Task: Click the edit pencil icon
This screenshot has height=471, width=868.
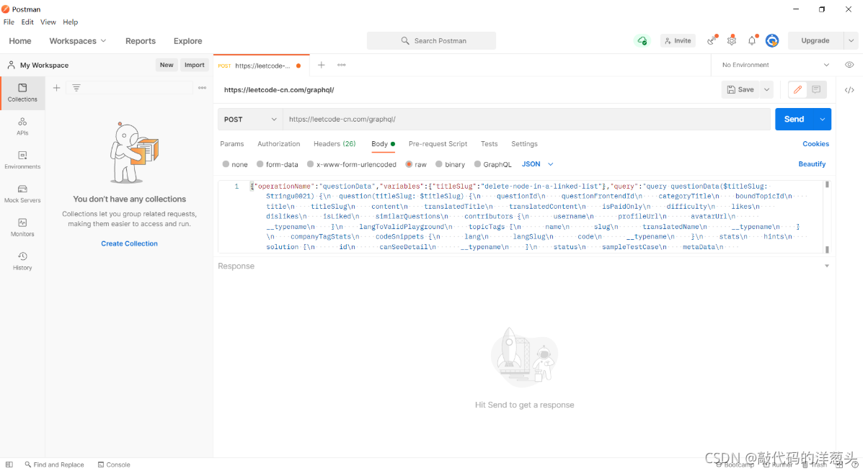Action: click(x=797, y=89)
